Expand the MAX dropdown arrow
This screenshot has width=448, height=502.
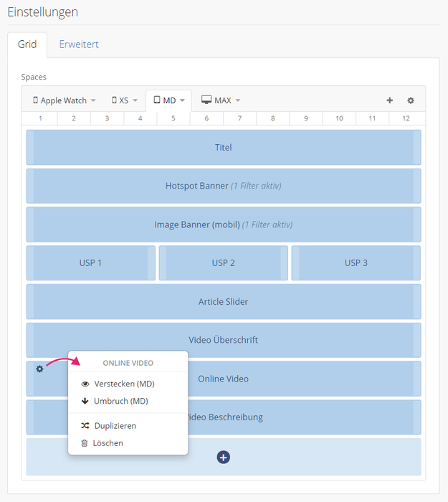238,100
